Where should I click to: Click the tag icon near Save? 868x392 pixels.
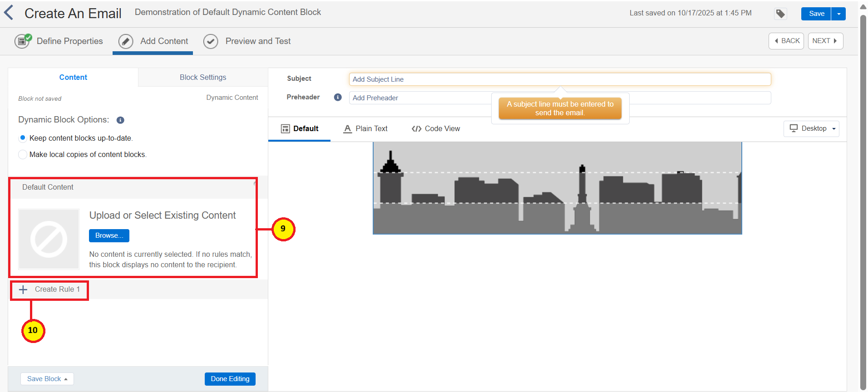[x=780, y=14]
